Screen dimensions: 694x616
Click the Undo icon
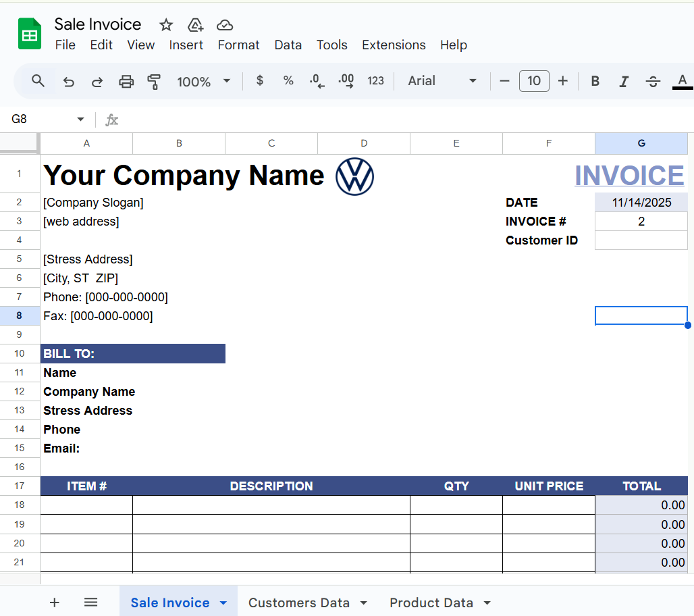pos(68,81)
